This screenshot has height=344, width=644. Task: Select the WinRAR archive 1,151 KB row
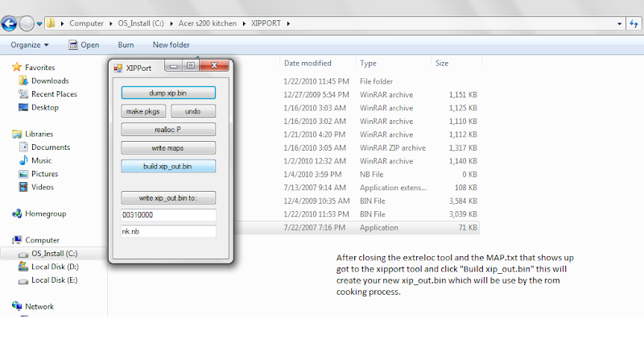click(x=357, y=95)
